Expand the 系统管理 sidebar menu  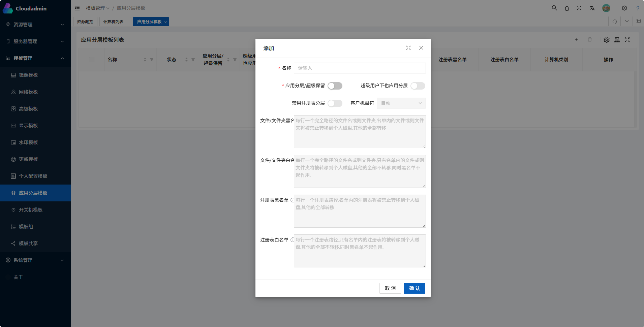35,260
